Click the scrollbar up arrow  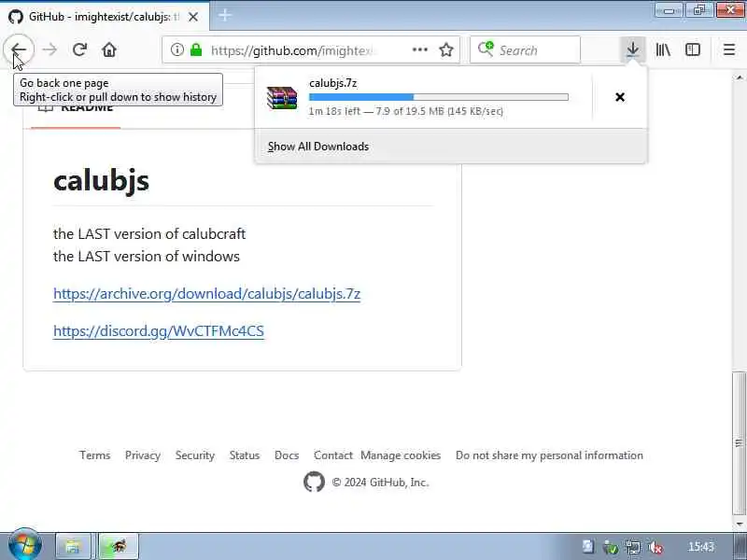(739, 77)
